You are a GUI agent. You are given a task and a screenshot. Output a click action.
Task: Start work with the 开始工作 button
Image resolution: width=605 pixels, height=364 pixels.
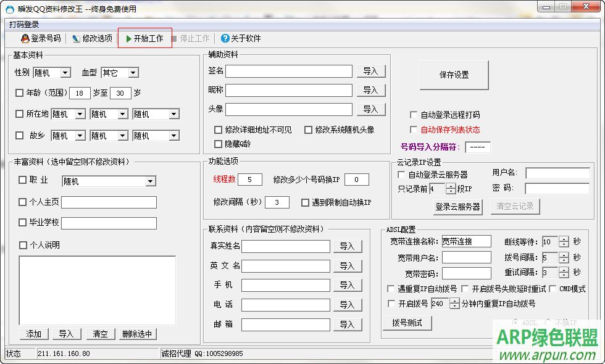click(144, 38)
